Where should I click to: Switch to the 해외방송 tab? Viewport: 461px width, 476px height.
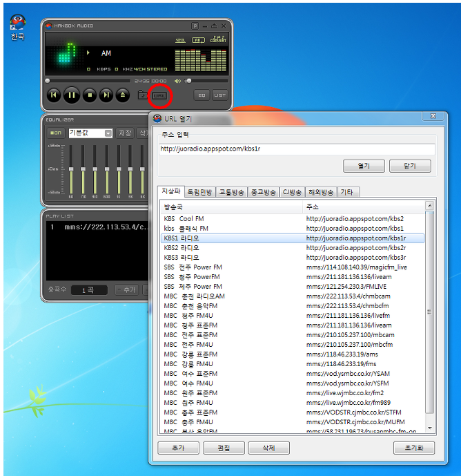(x=321, y=192)
